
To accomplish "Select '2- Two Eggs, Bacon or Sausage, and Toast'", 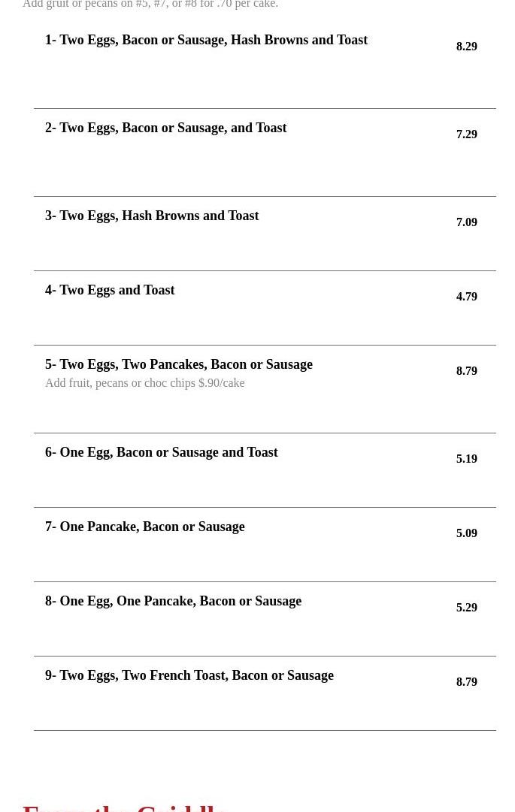I will [165, 128].
